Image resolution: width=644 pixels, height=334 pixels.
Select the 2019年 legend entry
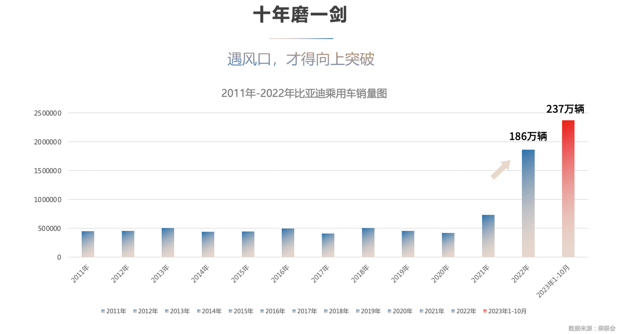pyautogui.click(x=368, y=311)
